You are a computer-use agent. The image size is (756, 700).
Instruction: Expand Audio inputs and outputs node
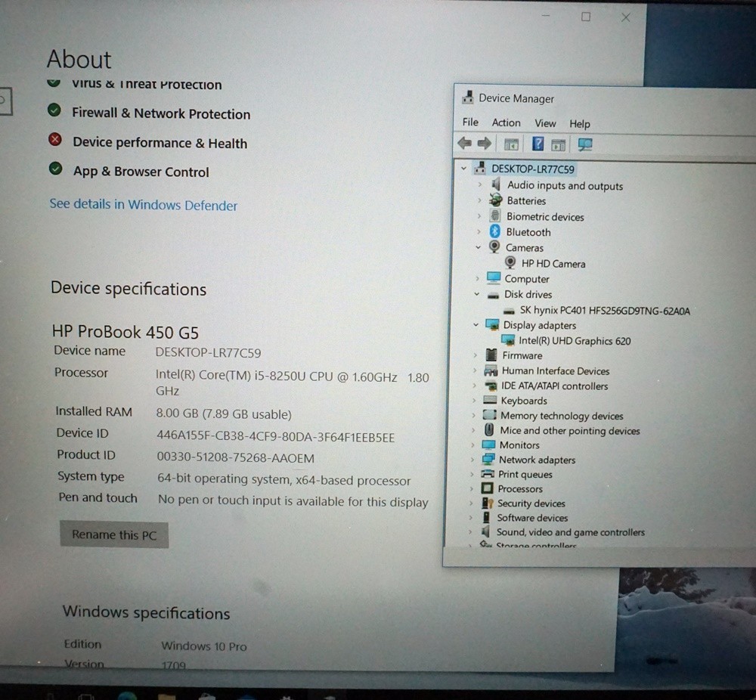tap(479, 184)
